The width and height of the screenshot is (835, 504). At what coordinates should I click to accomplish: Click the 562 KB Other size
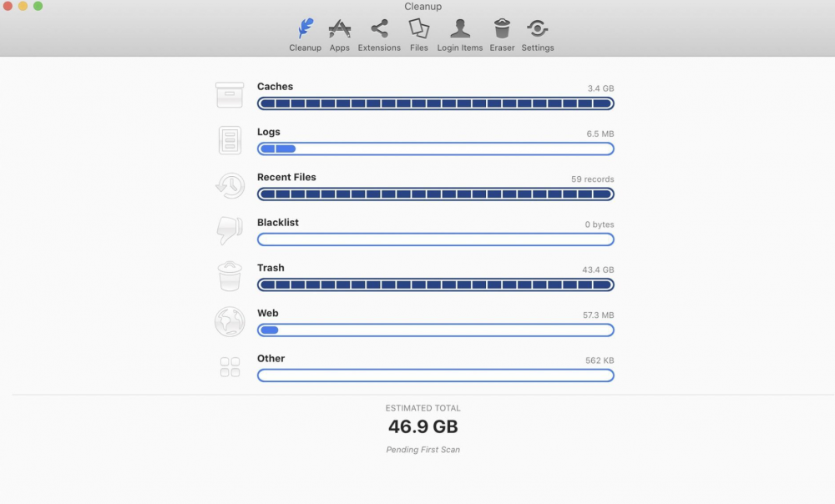coord(600,360)
